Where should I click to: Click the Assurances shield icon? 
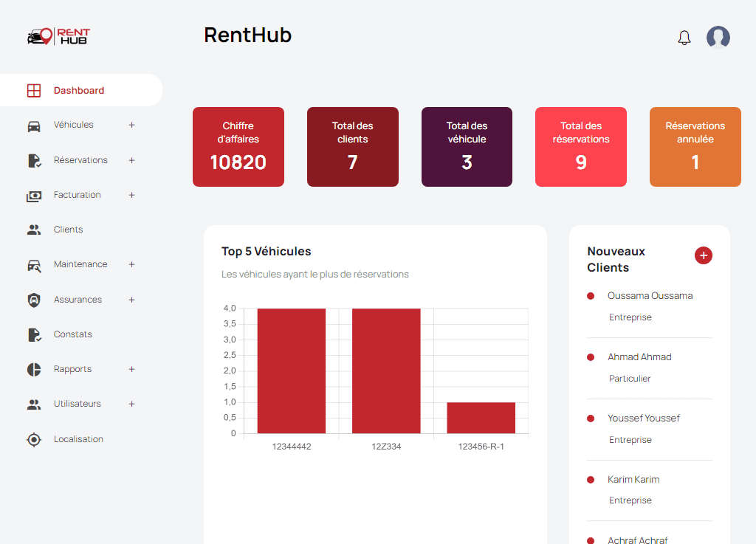tap(34, 300)
